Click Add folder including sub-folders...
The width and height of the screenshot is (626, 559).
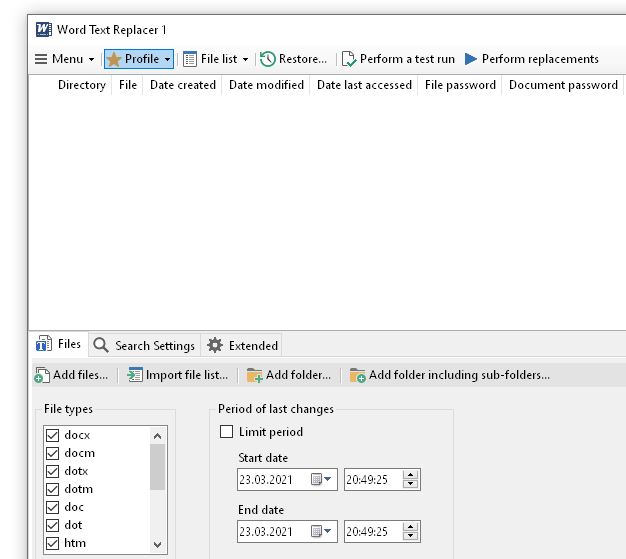pyautogui.click(x=450, y=375)
